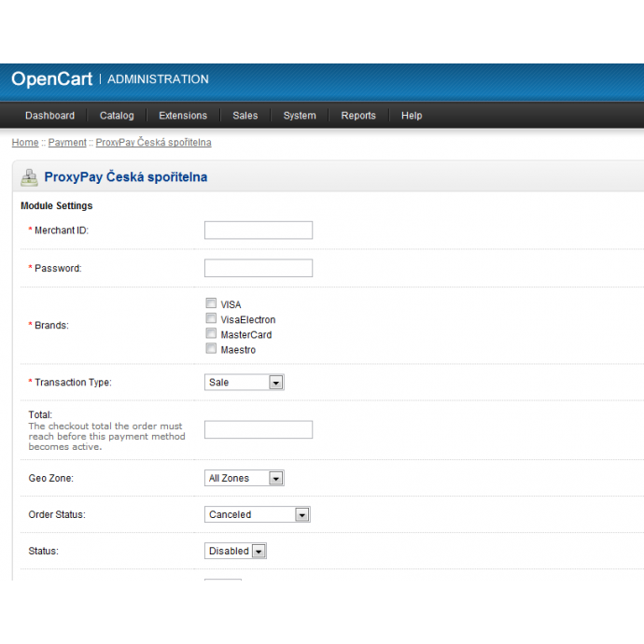Click into the Total amount field
This screenshot has width=644, height=644.
click(259, 429)
